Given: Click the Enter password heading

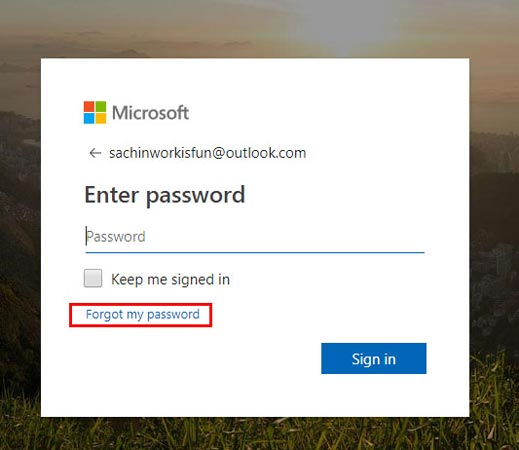Looking at the screenshot, I should coord(165,195).
